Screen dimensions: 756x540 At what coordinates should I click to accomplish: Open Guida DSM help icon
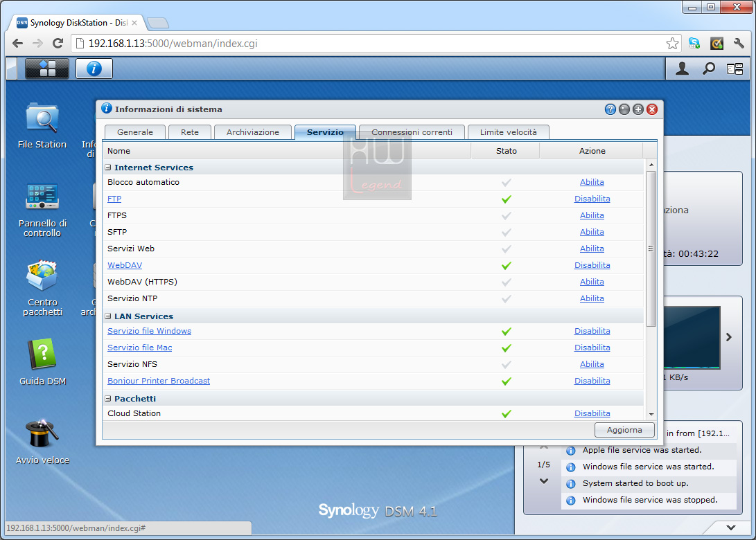tap(42, 362)
